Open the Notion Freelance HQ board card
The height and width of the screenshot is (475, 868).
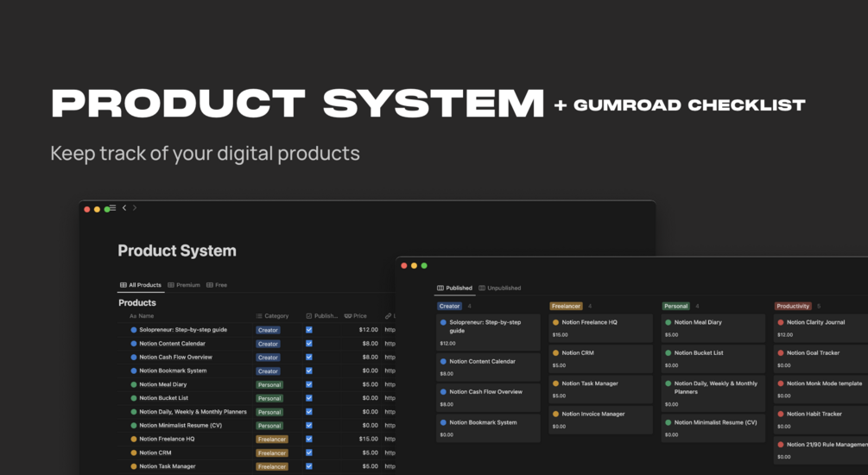(x=600, y=328)
